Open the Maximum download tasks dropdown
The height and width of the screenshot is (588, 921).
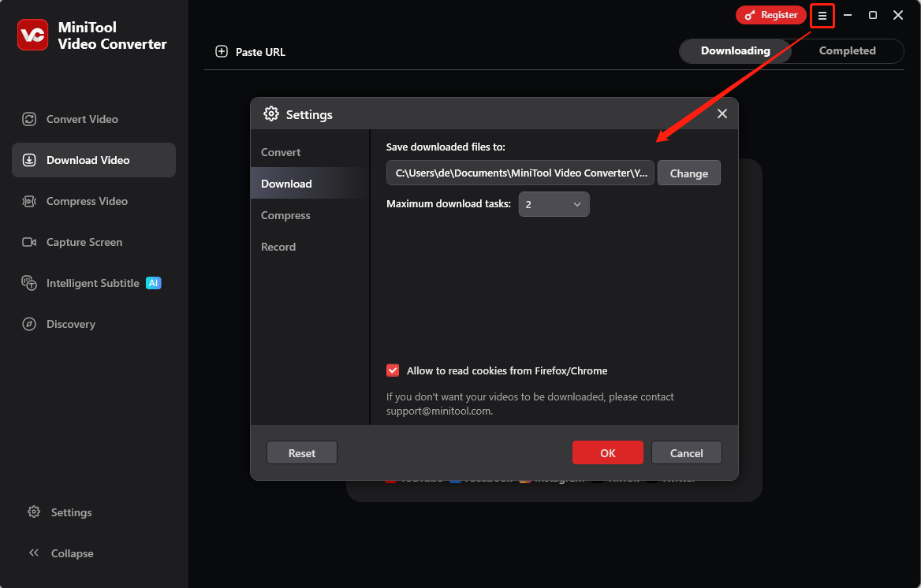pos(554,203)
